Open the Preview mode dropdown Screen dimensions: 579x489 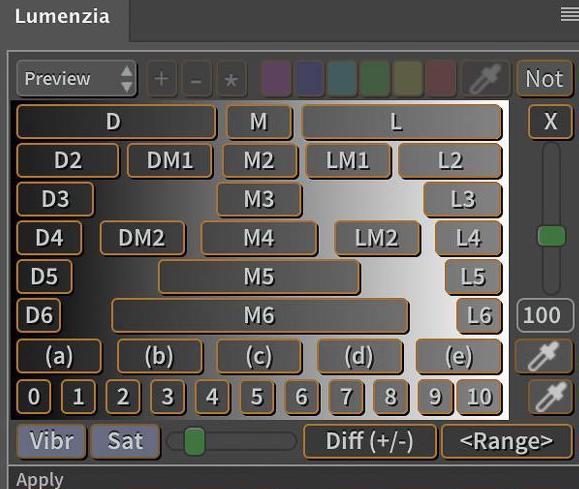coord(76,79)
